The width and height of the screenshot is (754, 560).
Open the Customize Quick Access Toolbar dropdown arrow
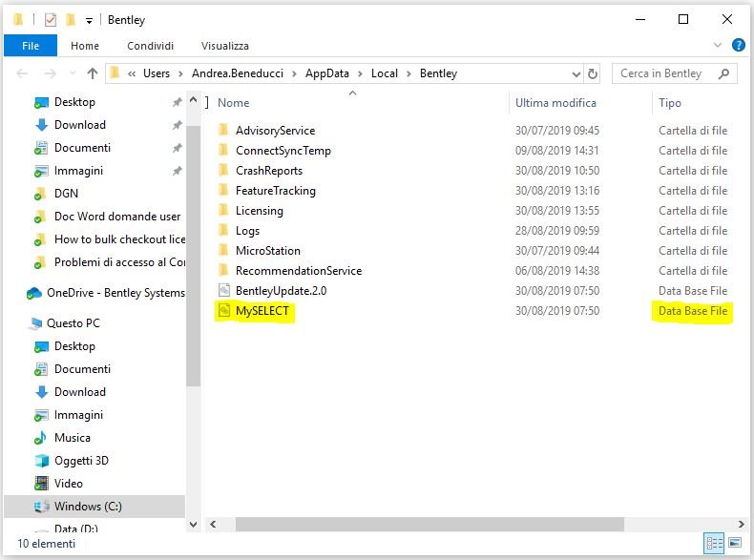pos(89,20)
